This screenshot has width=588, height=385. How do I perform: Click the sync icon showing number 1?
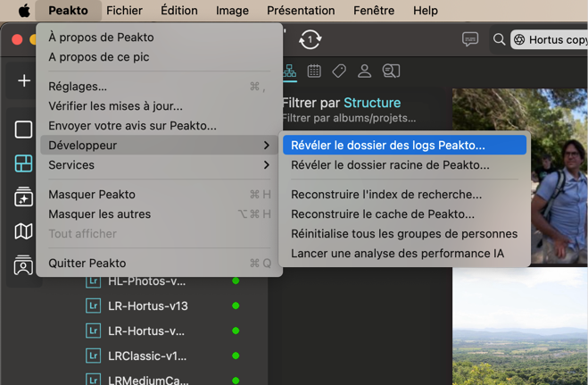[x=311, y=39]
